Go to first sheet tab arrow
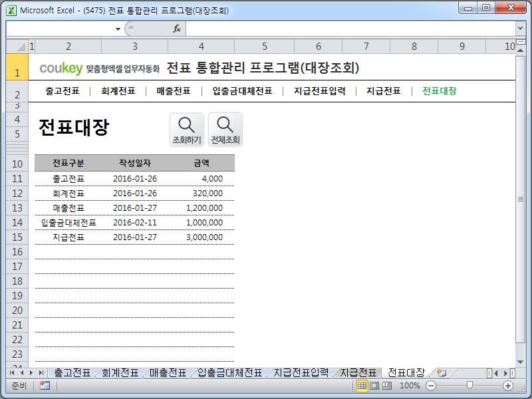Image resolution: width=532 pixels, height=399 pixels. (12, 373)
